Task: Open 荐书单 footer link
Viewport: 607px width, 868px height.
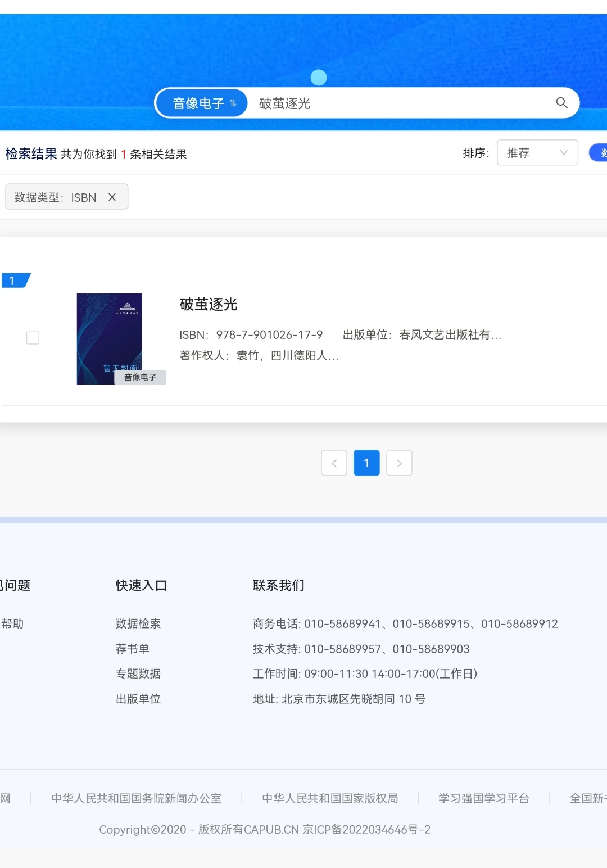Action: [133, 649]
